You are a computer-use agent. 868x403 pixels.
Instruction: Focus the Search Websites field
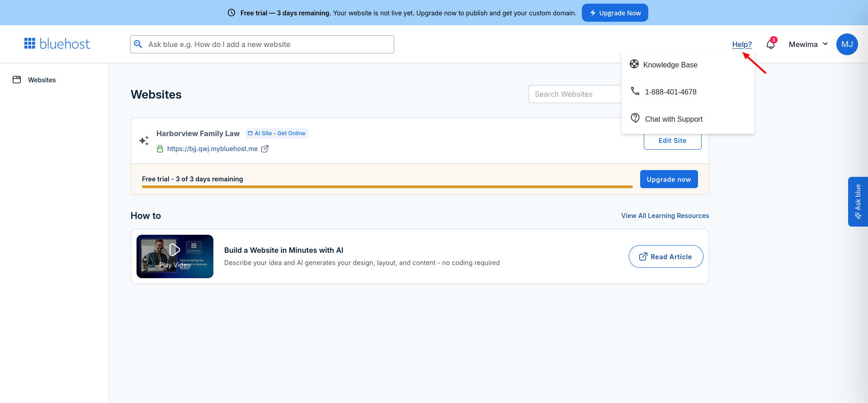575,94
